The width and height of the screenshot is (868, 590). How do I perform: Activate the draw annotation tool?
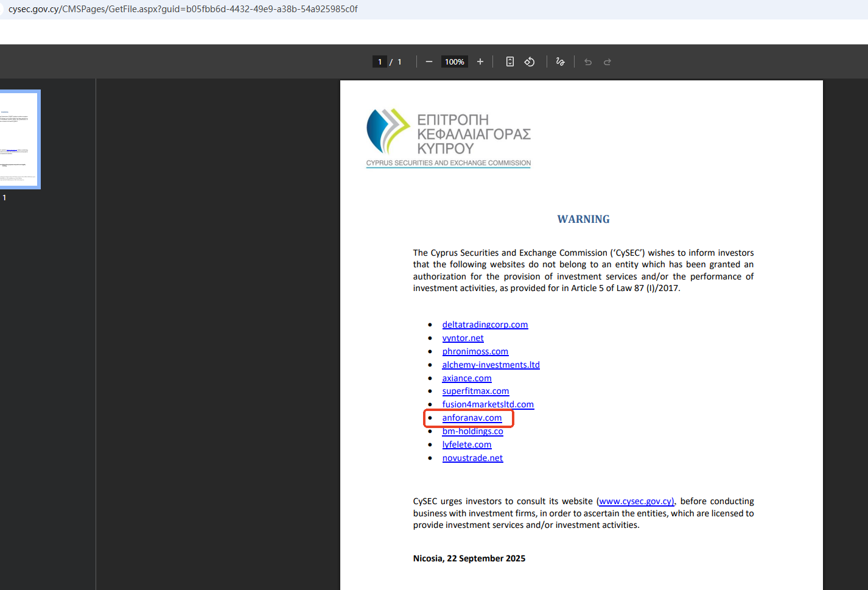click(x=561, y=61)
